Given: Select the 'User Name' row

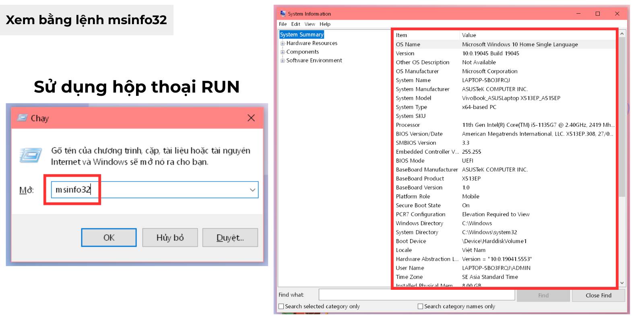Looking at the screenshot, I should [x=504, y=268].
